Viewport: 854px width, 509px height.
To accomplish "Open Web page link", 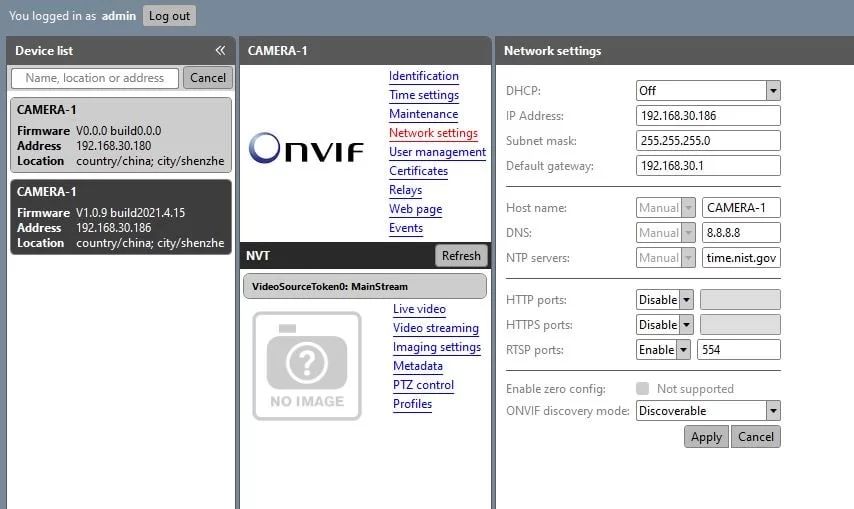I will pos(416,210).
